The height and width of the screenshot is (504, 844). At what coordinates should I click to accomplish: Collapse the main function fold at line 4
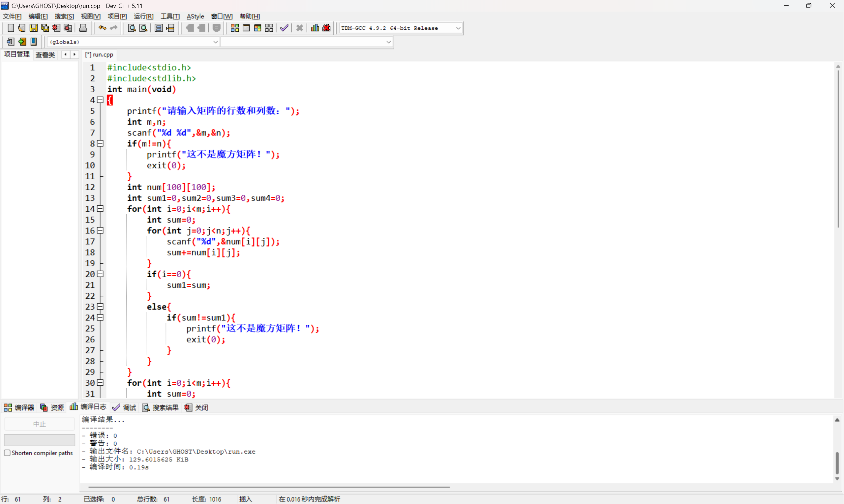[100, 100]
